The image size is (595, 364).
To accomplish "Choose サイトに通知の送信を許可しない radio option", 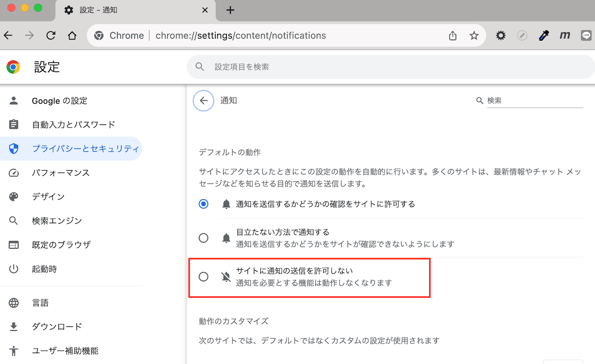I will [203, 277].
